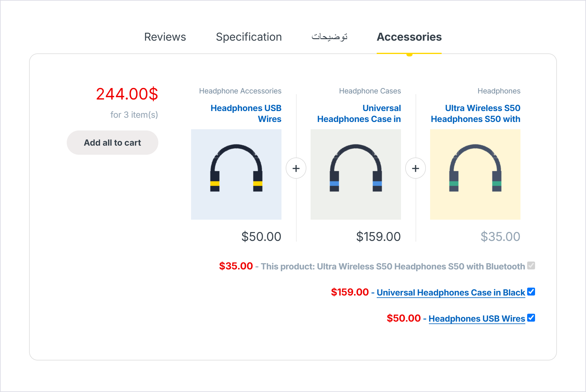This screenshot has width=586, height=392.
Task: Click the yellow-striped headphones USB Wires image
Action: point(236,174)
